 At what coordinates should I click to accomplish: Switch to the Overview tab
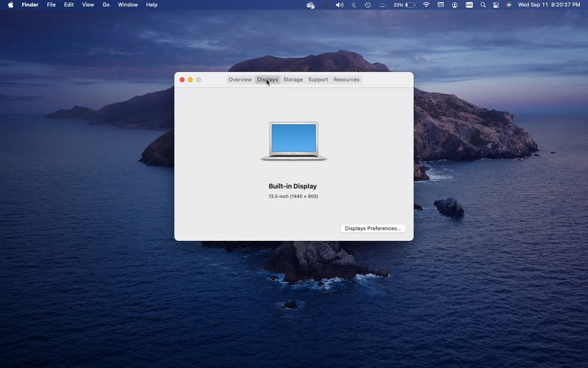[240, 80]
